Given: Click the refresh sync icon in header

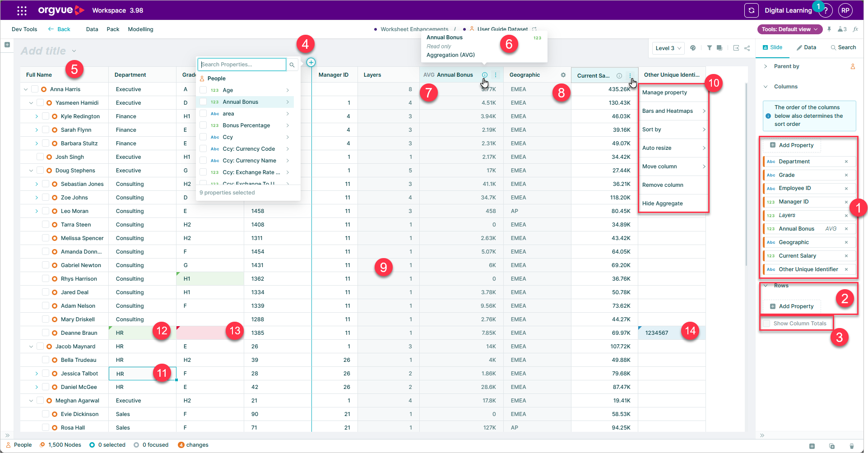Looking at the screenshot, I should coord(751,10).
